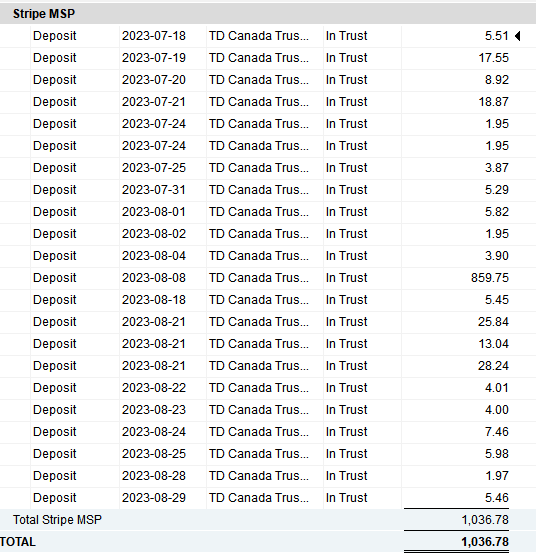Select In Trust on the 2023-08-08 row

(x=346, y=278)
